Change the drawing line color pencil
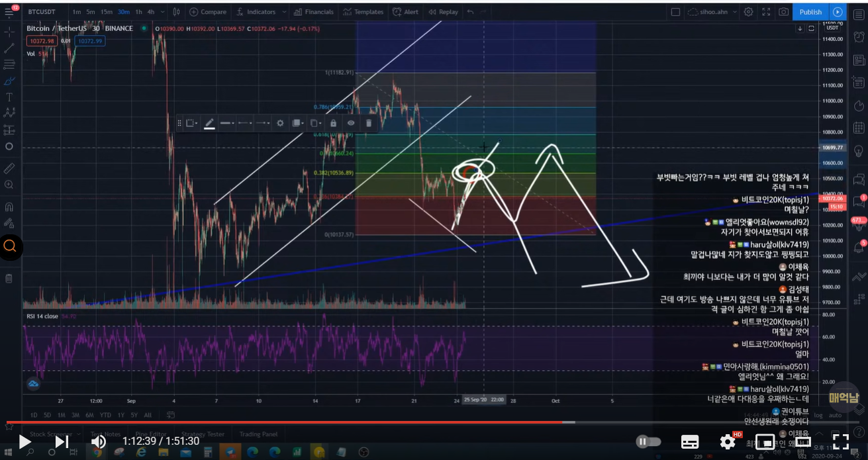The width and height of the screenshot is (868, 460). pyautogui.click(x=209, y=123)
